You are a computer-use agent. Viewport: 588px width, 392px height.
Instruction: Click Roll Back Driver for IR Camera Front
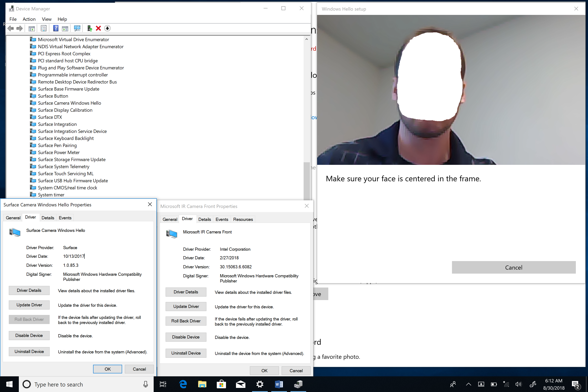pyautogui.click(x=186, y=321)
